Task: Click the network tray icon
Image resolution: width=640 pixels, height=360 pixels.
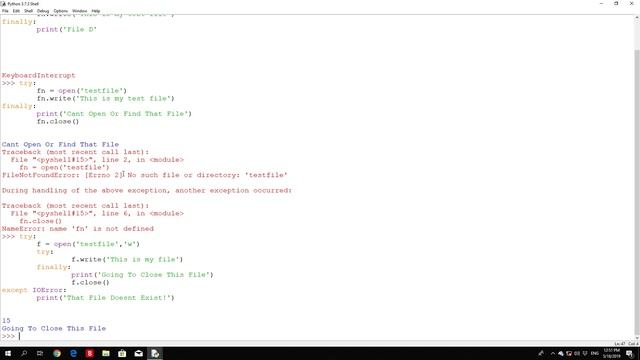Action: coord(585,353)
